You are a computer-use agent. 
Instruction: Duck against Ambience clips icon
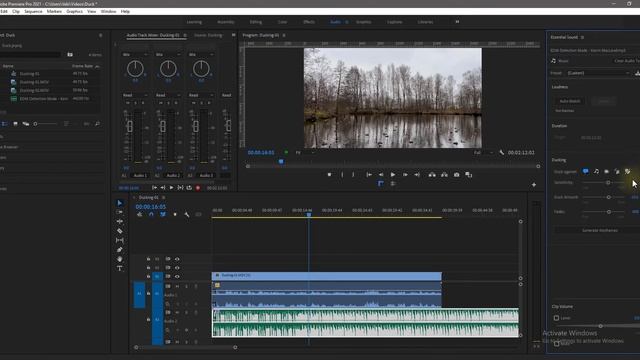[x=617, y=171]
